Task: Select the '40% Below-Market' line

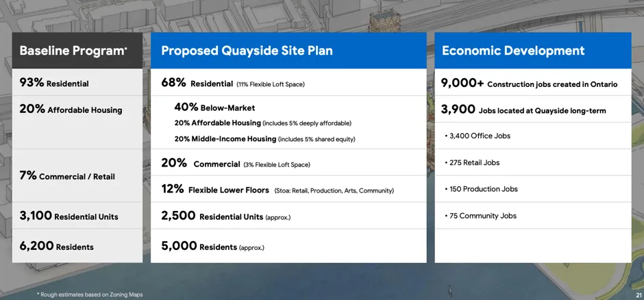Action: click(214, 108)
